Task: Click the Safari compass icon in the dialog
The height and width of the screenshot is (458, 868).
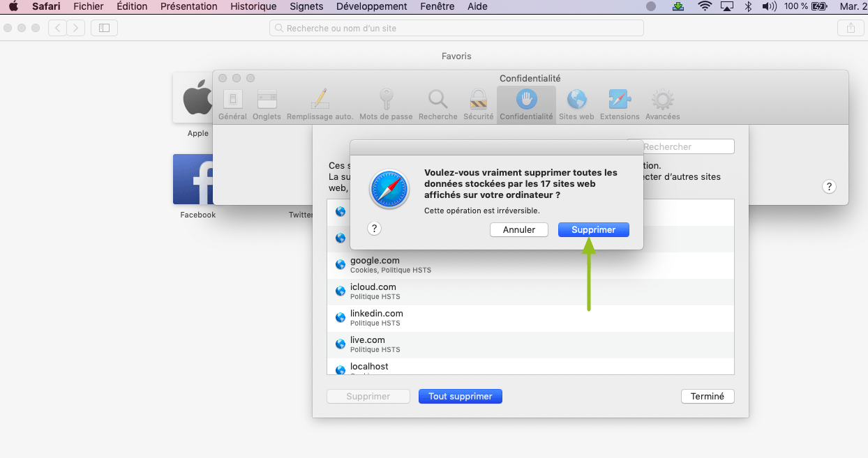Action: [x=389, y=188]
